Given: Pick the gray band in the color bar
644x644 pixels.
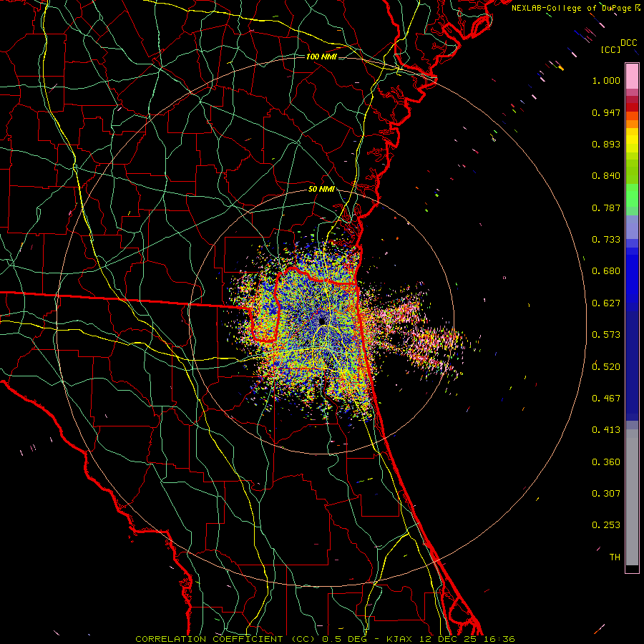Looking at the screenshot, I should 632,497.
